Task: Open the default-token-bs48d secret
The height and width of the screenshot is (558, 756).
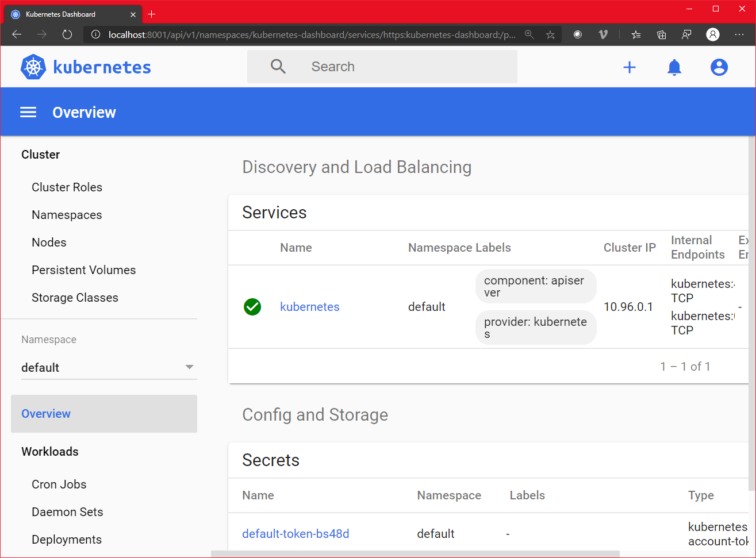Action: (296, 534)
